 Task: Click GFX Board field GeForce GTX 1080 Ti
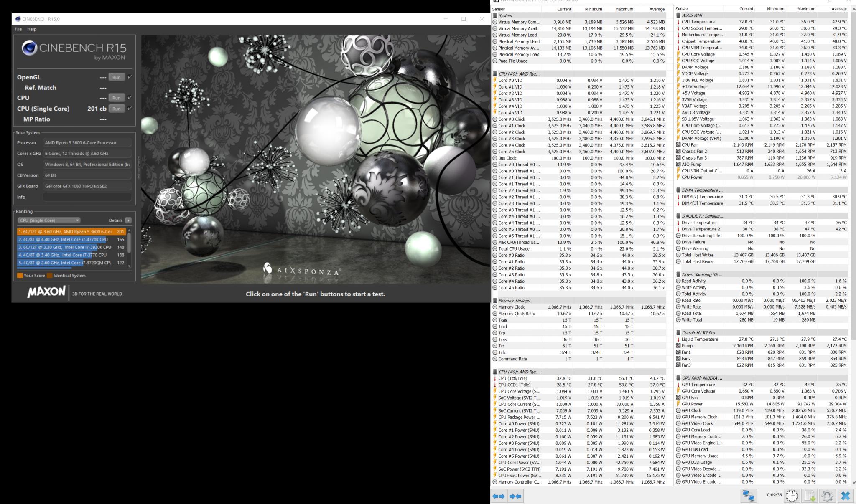[87, 186]
